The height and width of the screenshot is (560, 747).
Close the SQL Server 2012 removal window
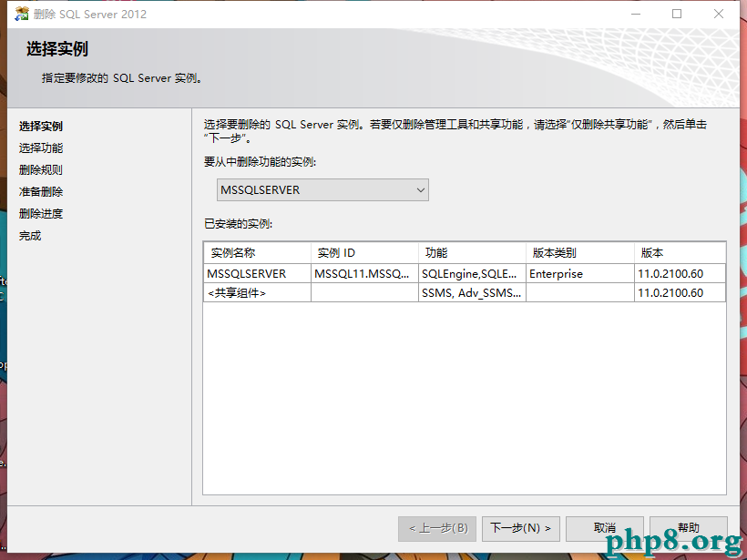click(x=719, y=14)
